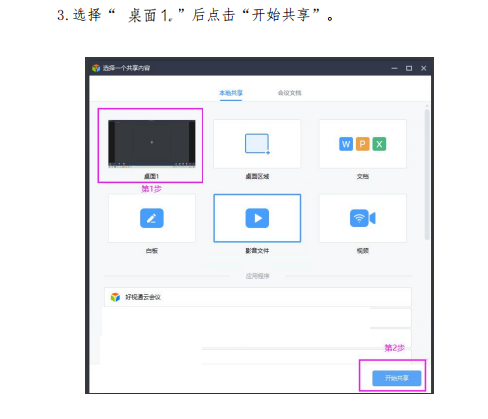
Task: Click the 桌面区域 label text
Action: pyautogui.click(x=257, y=176)
